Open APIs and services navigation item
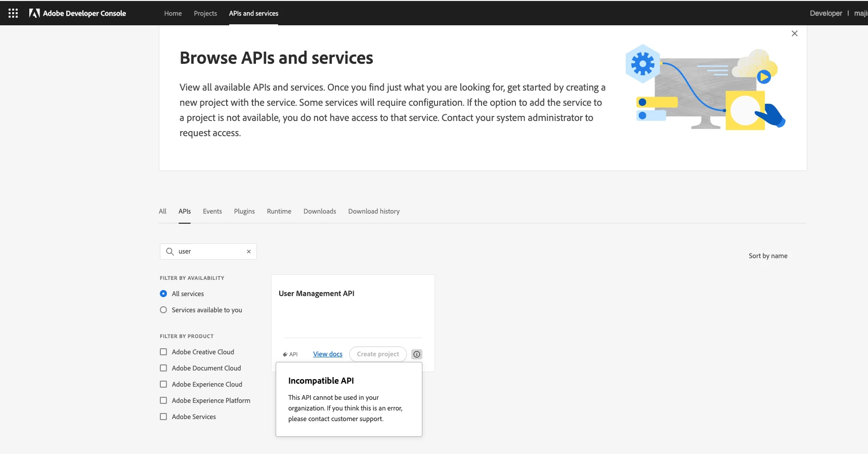The width and height of the screenshot is (868, 454). pos(253,13)
